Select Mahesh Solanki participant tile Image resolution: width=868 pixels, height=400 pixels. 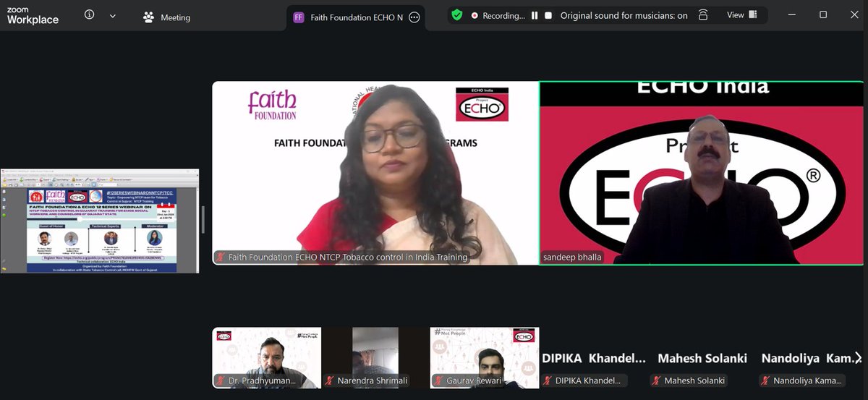(x=702, y=358)
